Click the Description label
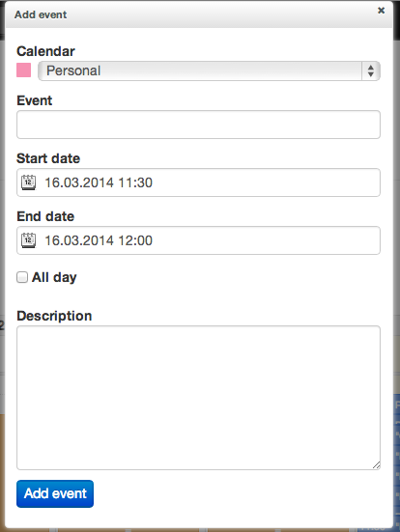 point(54,316)
